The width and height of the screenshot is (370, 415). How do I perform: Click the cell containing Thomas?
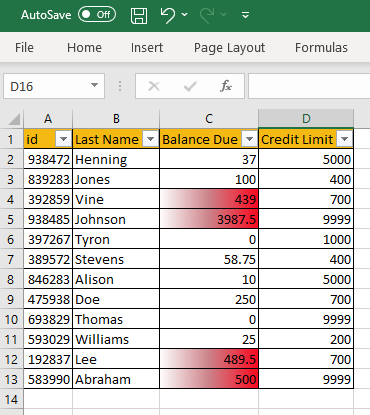click(116, 319)
